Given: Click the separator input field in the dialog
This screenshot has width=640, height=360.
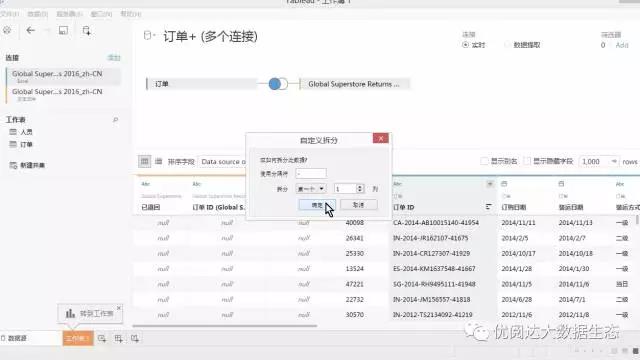Looking at the screenshot, I should 311,173.
